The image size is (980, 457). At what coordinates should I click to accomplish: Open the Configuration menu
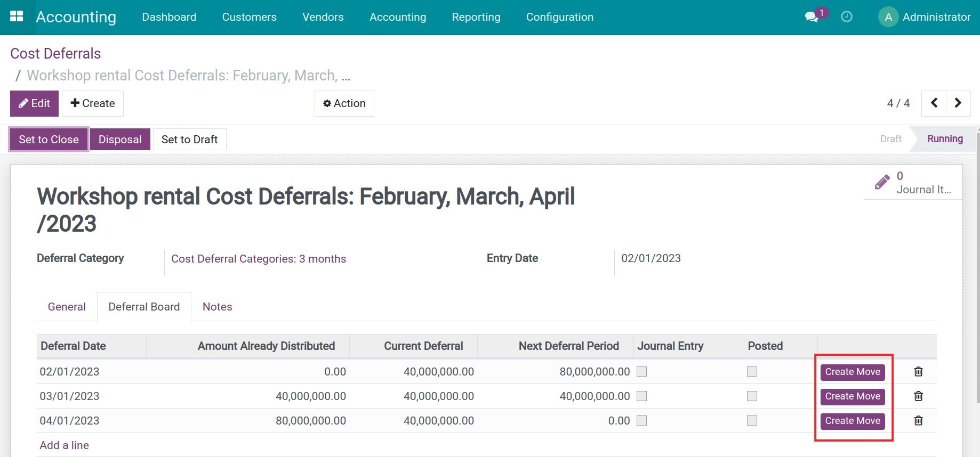[x=559, y=17]
